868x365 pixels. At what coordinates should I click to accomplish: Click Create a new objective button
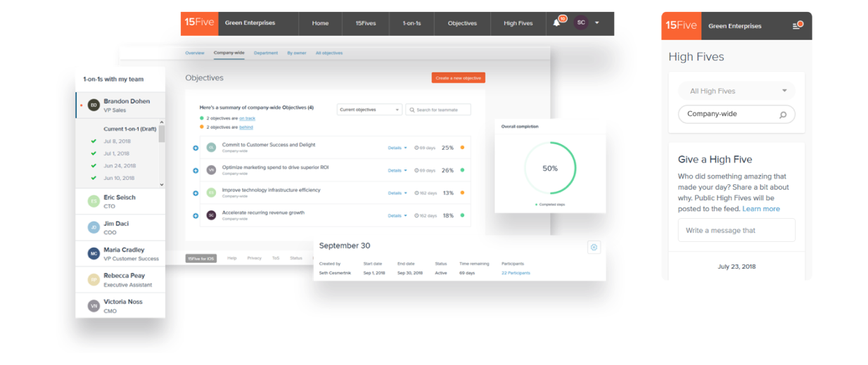click(458, 77)
